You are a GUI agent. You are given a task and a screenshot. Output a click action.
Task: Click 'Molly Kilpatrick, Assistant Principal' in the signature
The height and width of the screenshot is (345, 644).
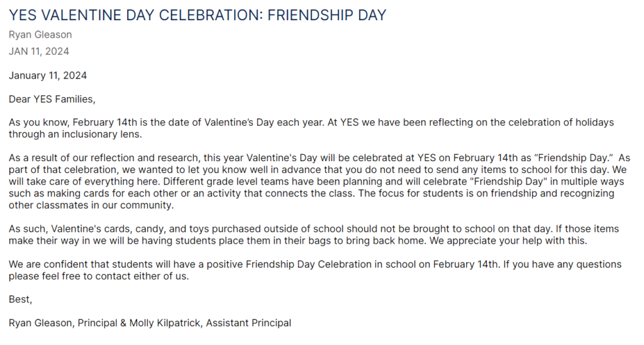click(211, 323)
